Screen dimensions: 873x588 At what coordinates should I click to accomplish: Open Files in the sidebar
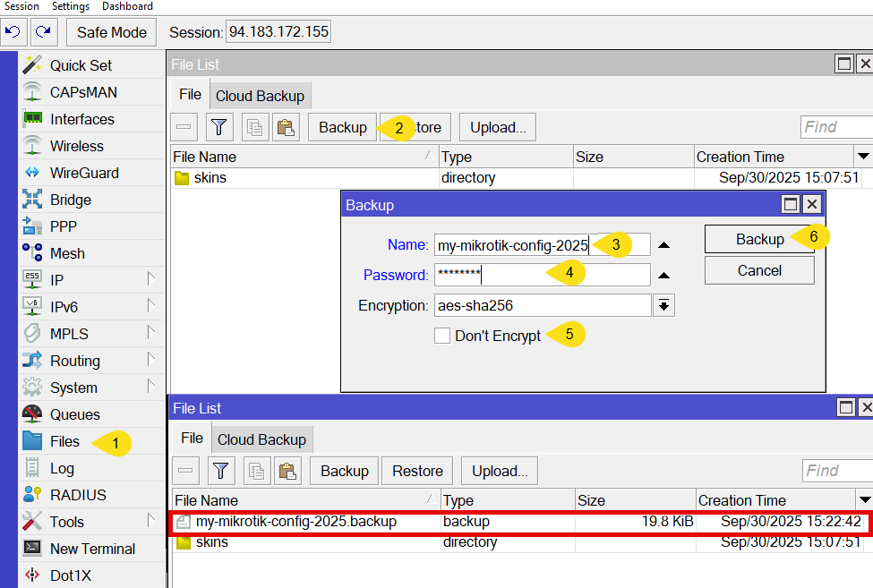64,441
